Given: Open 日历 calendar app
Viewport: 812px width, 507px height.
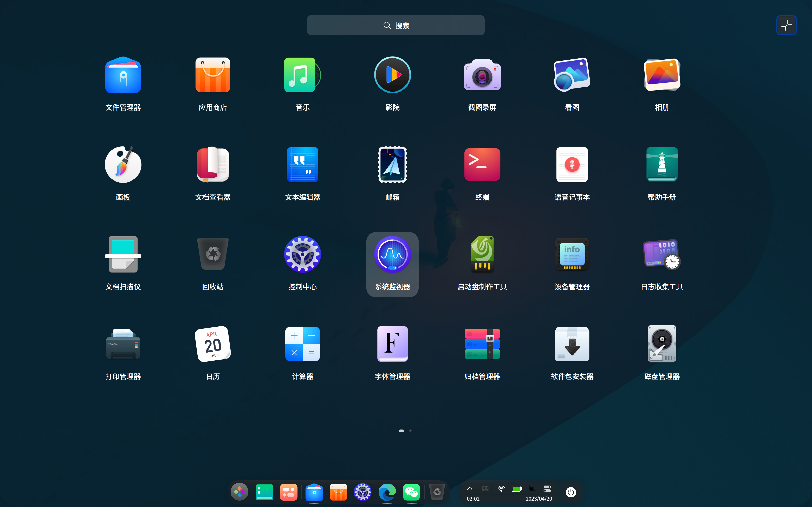Looking at the screenshot, I should point(213,344).
